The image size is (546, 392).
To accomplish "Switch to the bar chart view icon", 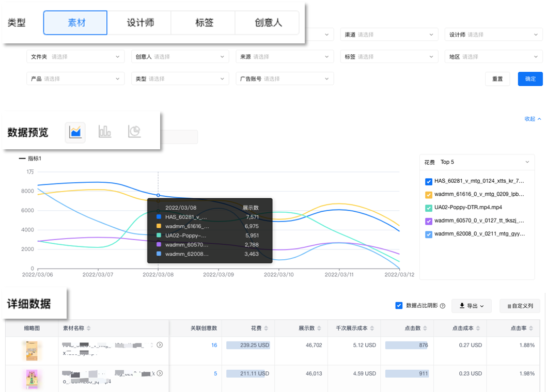I will [x=105, y=132].
